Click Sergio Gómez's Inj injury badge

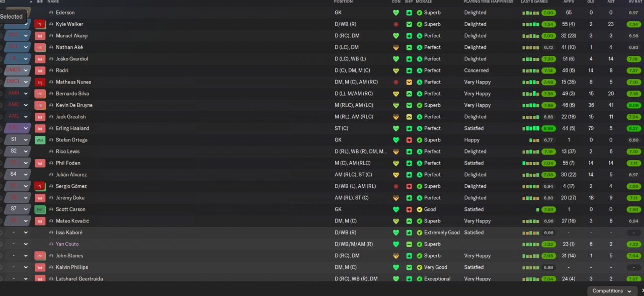click(40, 186)
